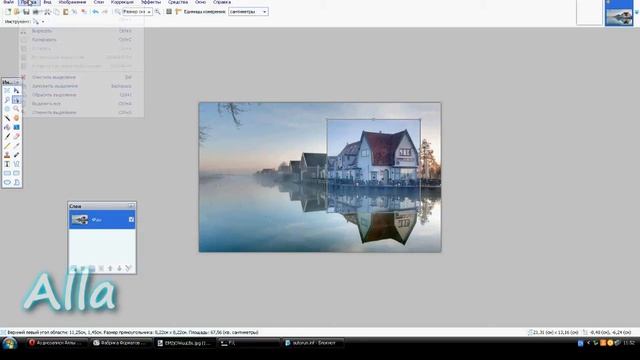Click the Zoom In magnifier in toolbar

tap(158, 12)
